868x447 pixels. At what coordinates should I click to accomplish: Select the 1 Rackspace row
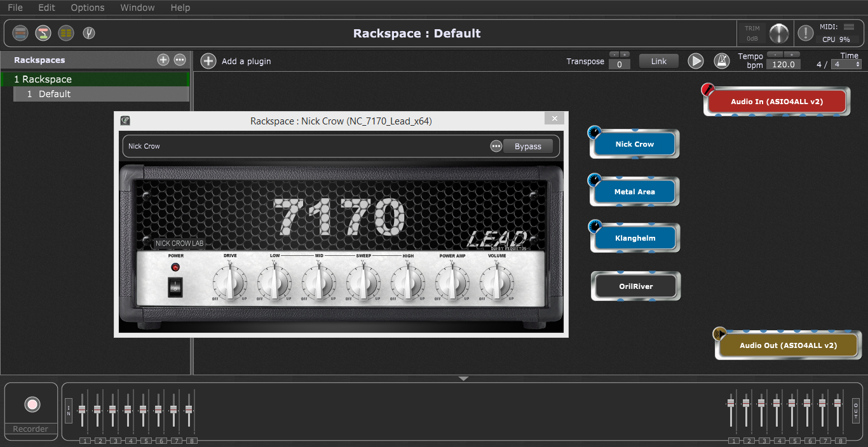tap(95, 79)
